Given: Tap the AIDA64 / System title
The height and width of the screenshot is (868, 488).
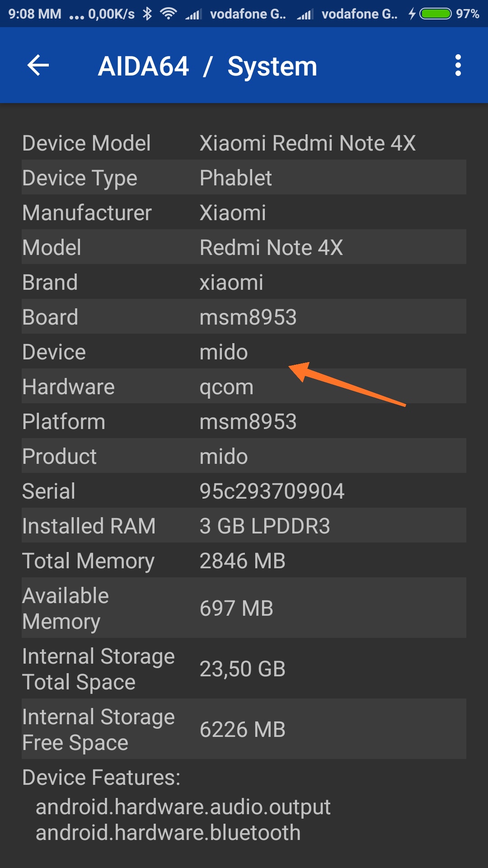Looking at the screenshot, I should tap(207, 66).
